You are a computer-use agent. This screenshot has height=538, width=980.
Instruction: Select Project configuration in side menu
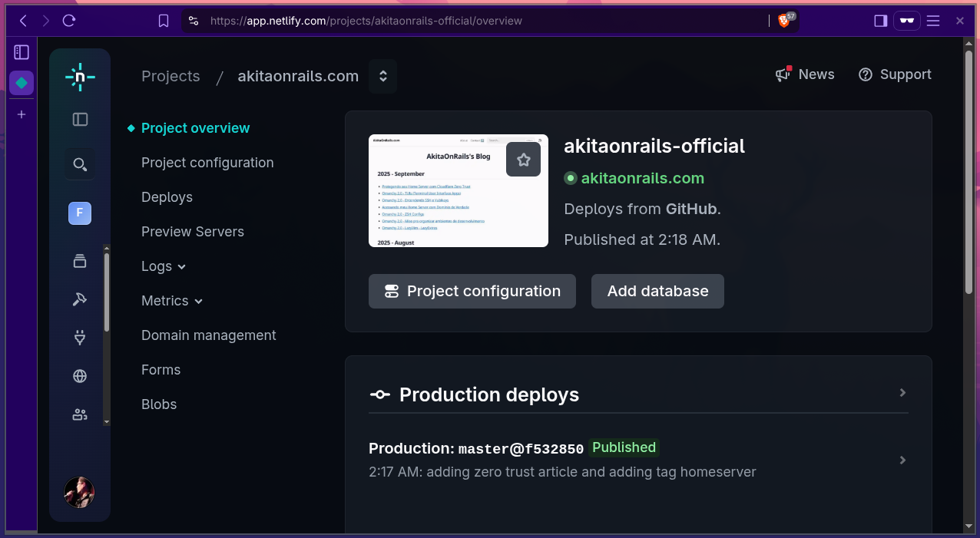coord(207,163)
